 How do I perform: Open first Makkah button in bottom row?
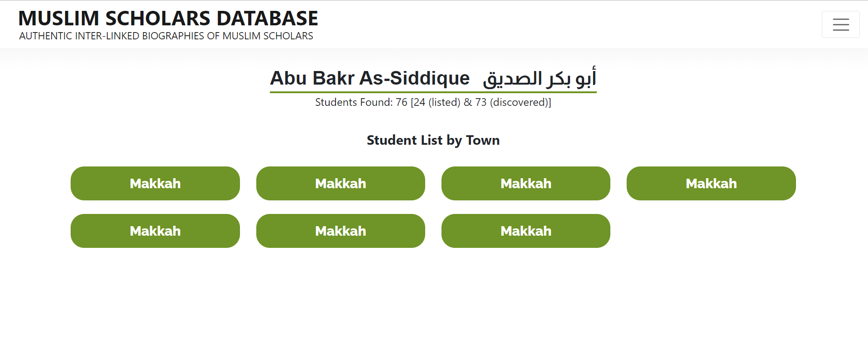[155, 231]
